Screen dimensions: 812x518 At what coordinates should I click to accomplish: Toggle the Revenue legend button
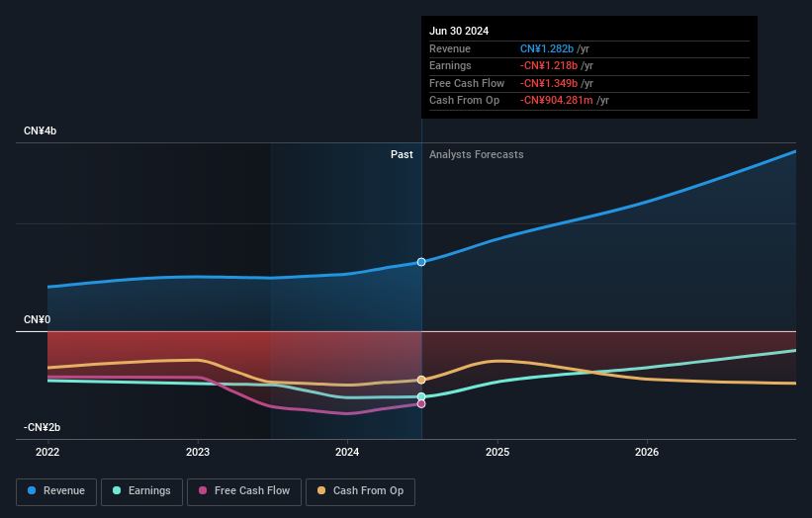click(56, 491)
